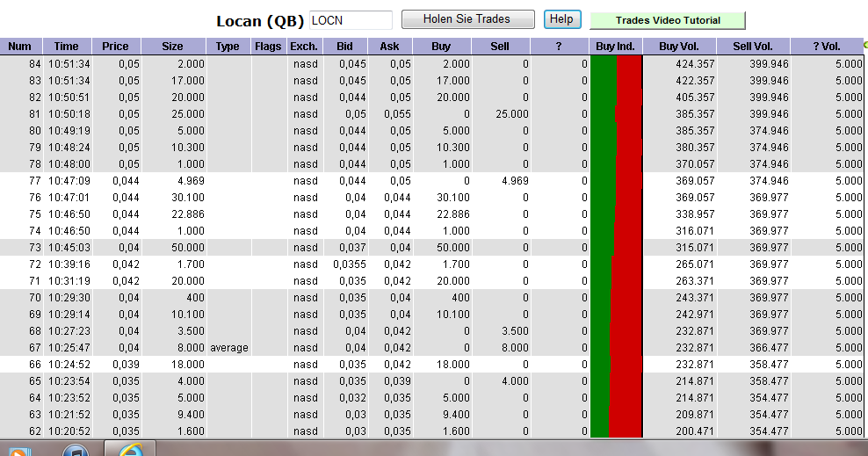Click the Sell Vol. column header
Screen dimensions: 868x456
[x=753, y=46]
